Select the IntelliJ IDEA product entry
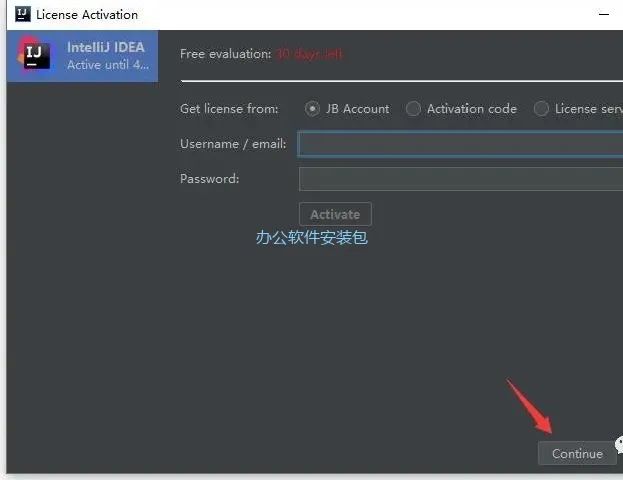The image size is (623, 480). point(82,56)
